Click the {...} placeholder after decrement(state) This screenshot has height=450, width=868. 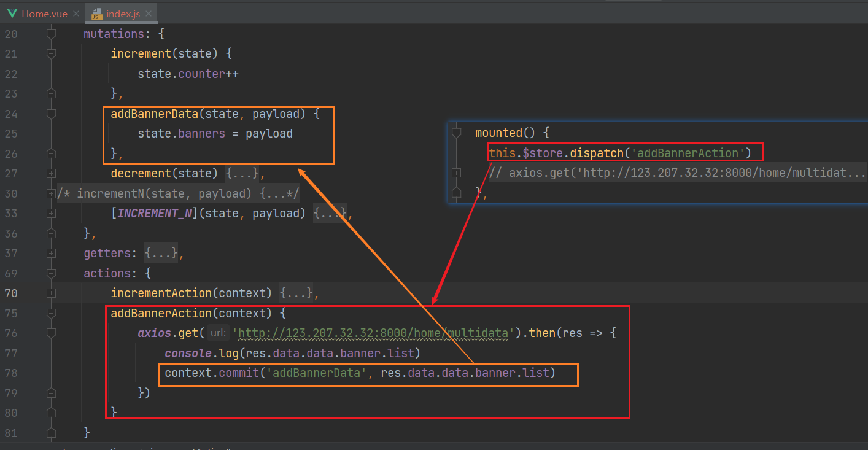242,174
